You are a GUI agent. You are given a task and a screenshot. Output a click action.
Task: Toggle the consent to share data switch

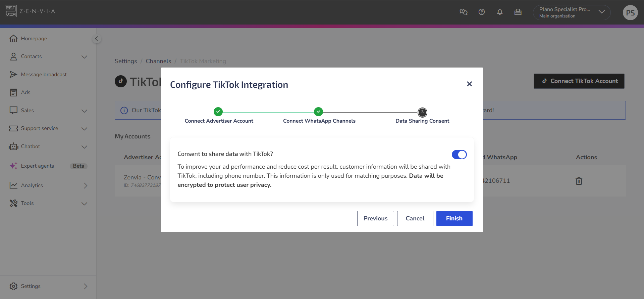459,155
